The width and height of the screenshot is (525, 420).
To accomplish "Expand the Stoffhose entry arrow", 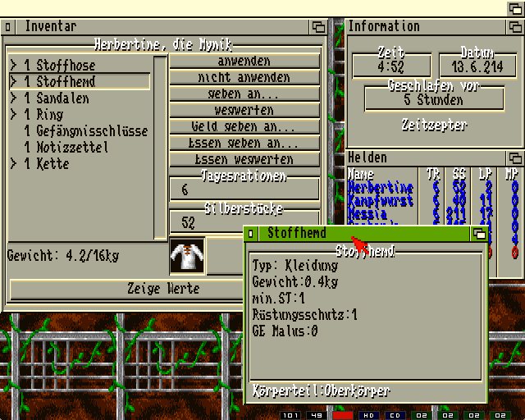I will [14, 66].
